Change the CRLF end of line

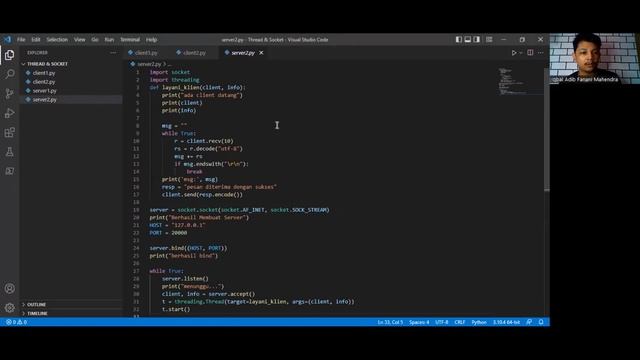pos(460,322)
